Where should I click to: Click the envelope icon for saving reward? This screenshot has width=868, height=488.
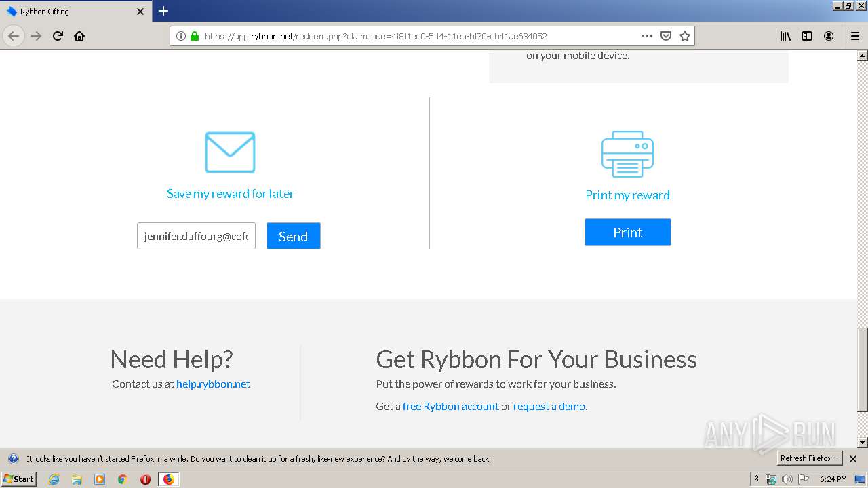pyautogui.click(x=231, y=152)
